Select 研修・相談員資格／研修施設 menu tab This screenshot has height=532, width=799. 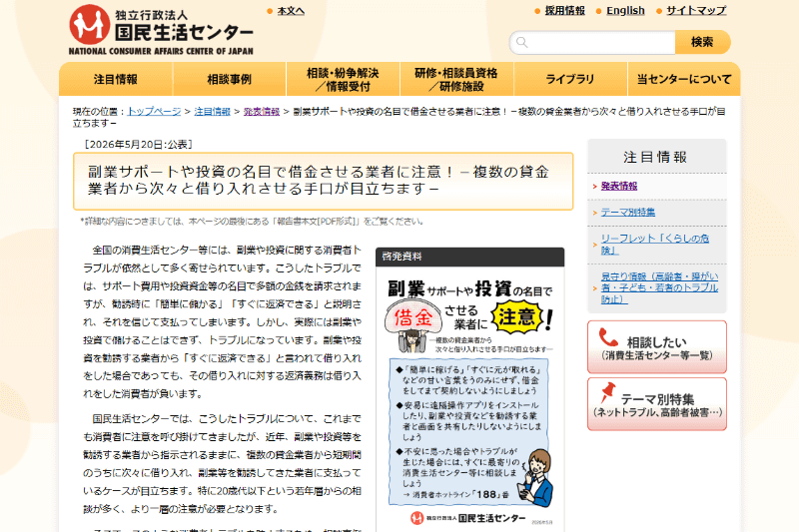click(456, 80)
